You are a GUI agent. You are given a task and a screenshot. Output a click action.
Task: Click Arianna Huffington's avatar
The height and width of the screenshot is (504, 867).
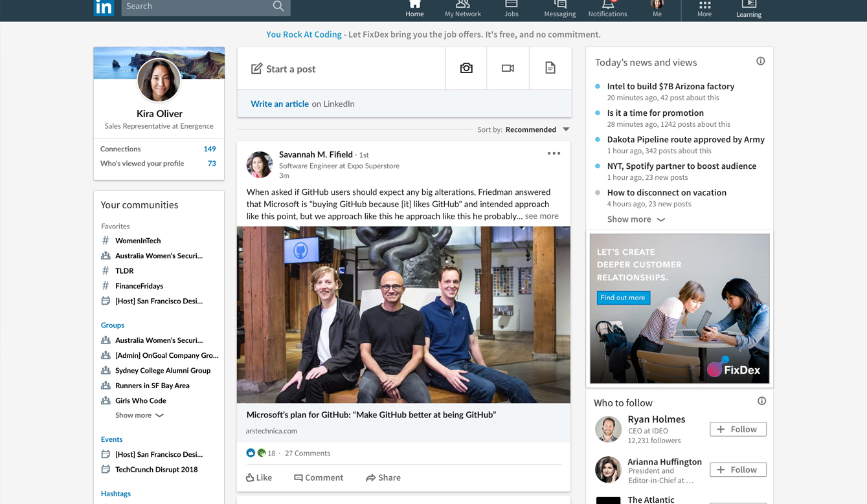pos(609,470)
